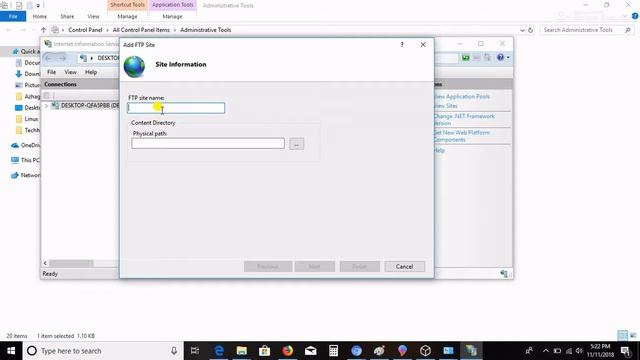The image size is (640, 360).
Task: Click the Explorer up arrow button
Action: pyautogui.click(x=43, y=30)
